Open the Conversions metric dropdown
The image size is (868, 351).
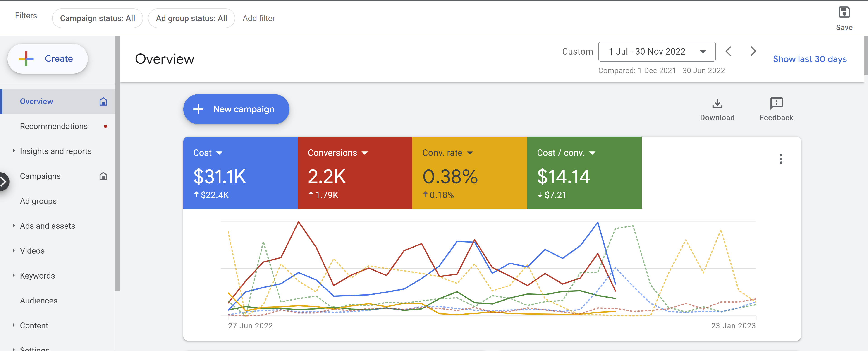[x=365, y=153]
